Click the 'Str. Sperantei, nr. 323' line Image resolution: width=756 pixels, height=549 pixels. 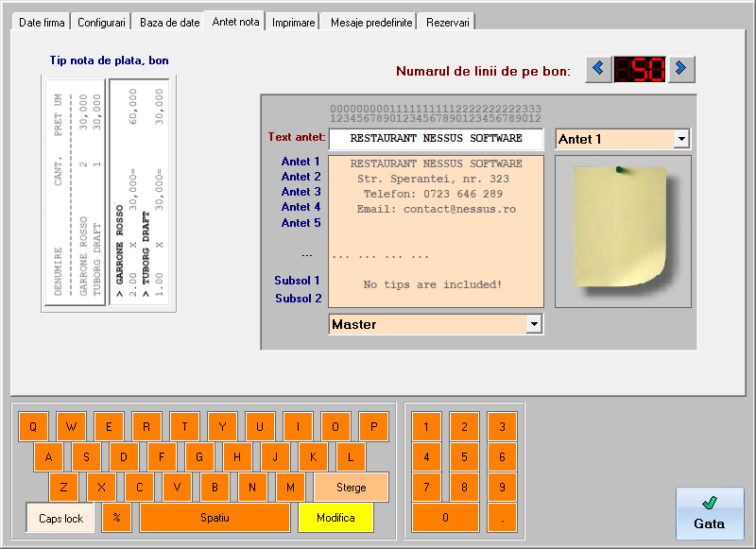pyautogui.click(x=433, y=179)
